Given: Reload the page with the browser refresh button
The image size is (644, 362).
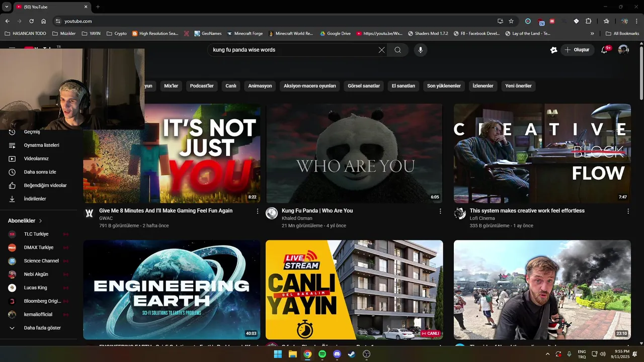Looking at the screenshot, I should click(31, 21).
